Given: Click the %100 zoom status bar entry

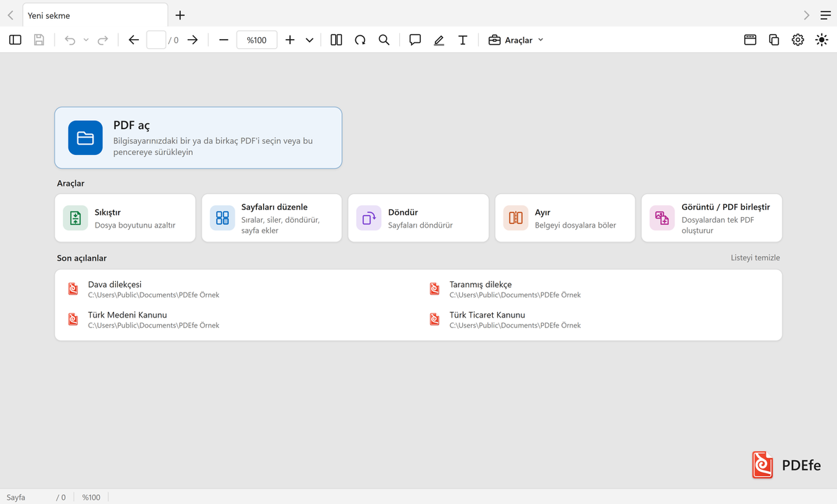Looking at the screenshot, I should (91, 497).
